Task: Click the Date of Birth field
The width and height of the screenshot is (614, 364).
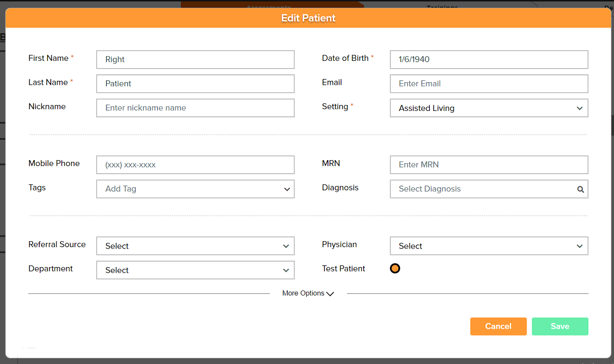Action: [489, 60]
